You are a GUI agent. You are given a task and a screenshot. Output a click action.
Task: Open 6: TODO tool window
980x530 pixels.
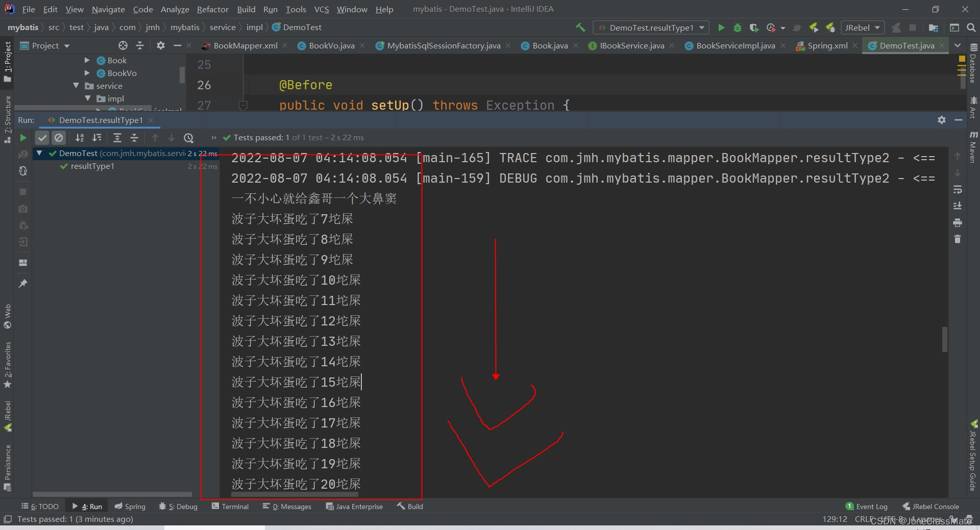click(40, 507)
